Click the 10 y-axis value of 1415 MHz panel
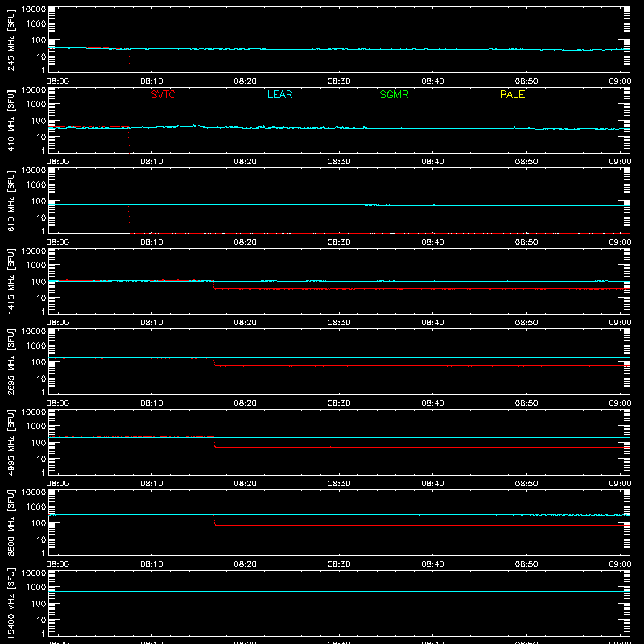The height and width of the screenshot is (644, 644). click(x=41, y=298)
